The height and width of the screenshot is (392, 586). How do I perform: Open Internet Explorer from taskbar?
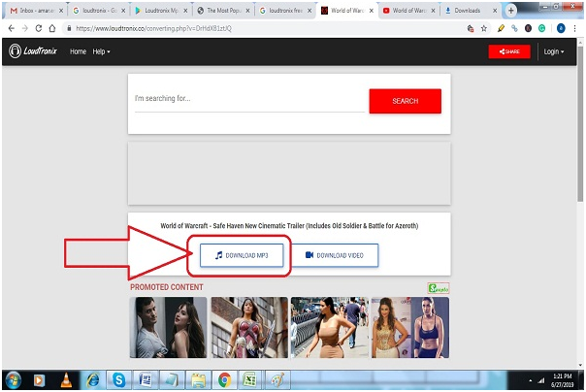[x=93, y=380]
